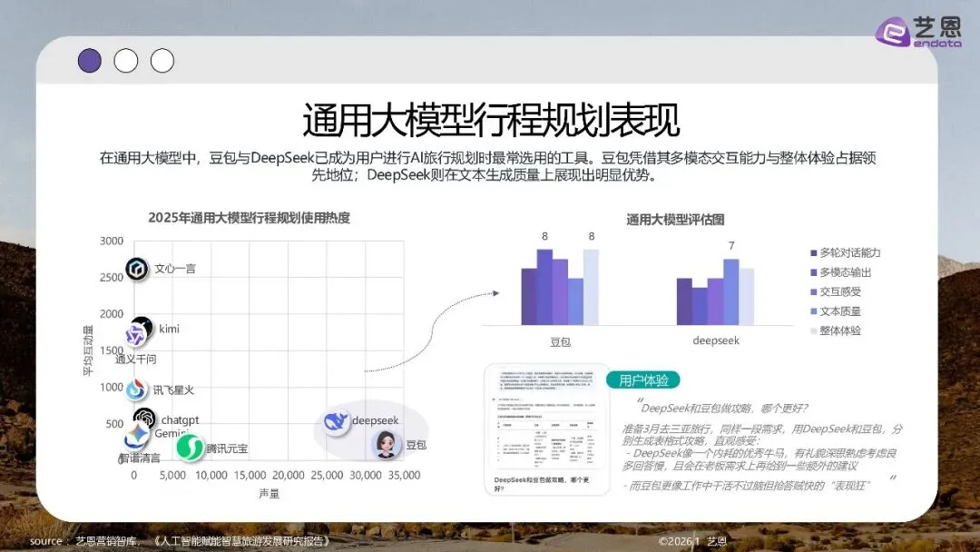Screen dimensions: 980x552
Task: Click the source citation 艺恩营销智库
Action: [x=105, y=541]
